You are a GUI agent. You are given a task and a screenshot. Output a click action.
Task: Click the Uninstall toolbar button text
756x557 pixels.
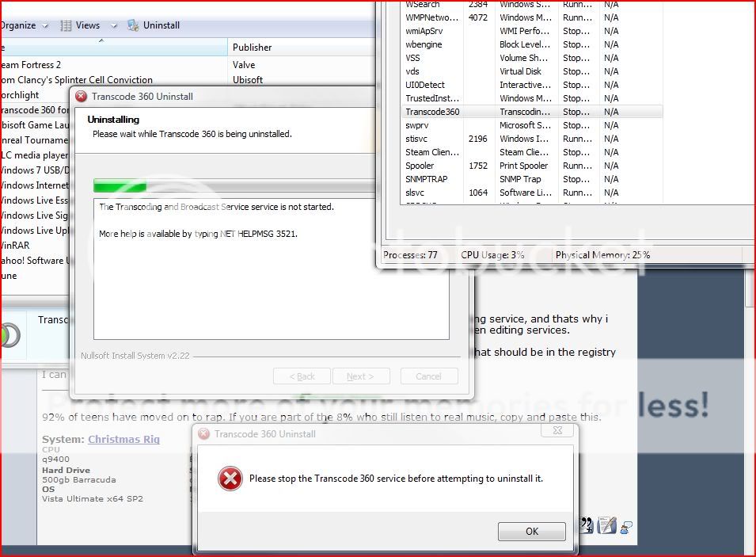click(x=161, y=25)
